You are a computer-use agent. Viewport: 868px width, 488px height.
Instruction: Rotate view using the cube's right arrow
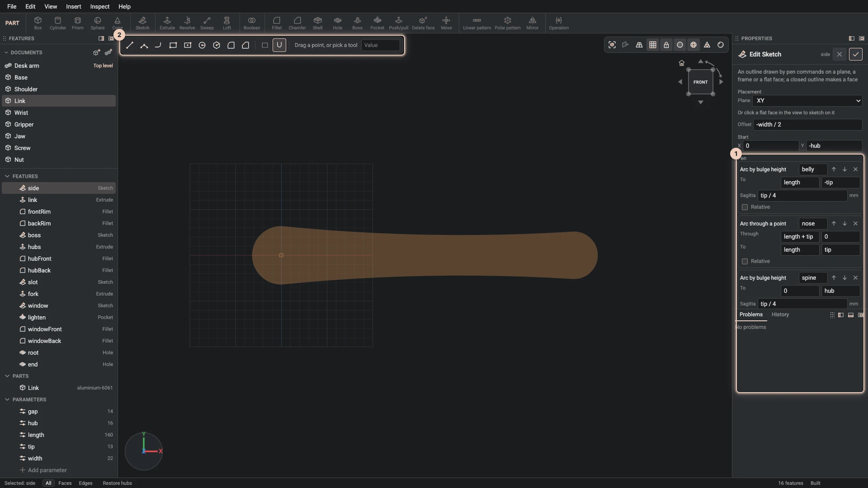(722, 82)
